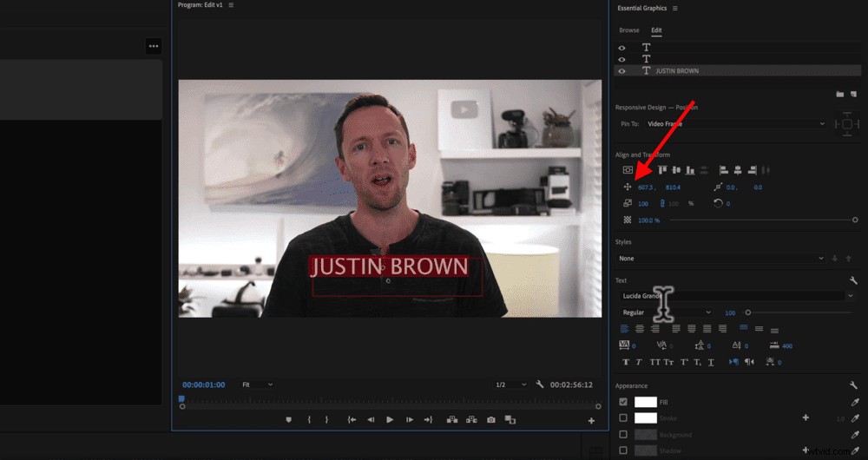Open Text settings wrench
This screenshot has width=868, height=460.
tap(853, 280)
